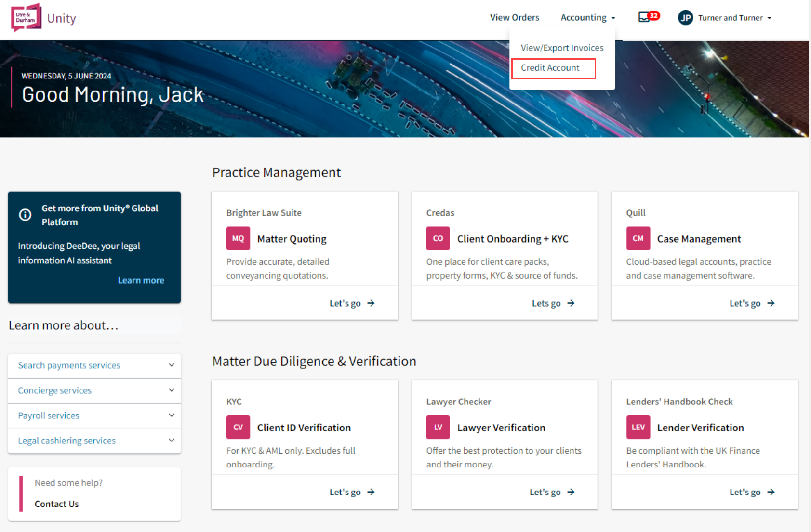The height and width of the screenshot is (532, 811).
Task: Click the arrow next to KYC Let's go
Action: (x=371, y=492)
